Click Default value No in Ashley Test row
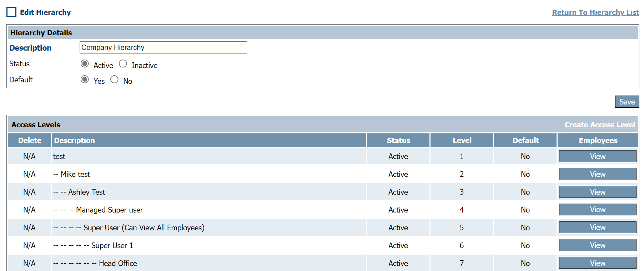644x271 pixels. (x=525, y=192)
